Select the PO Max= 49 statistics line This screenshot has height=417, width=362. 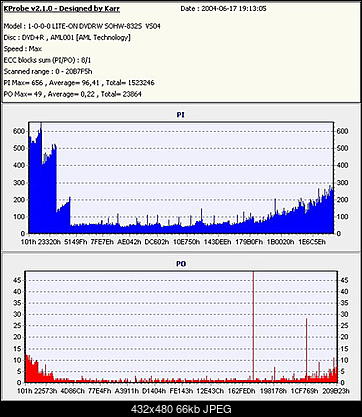click(x=73, y=94)
